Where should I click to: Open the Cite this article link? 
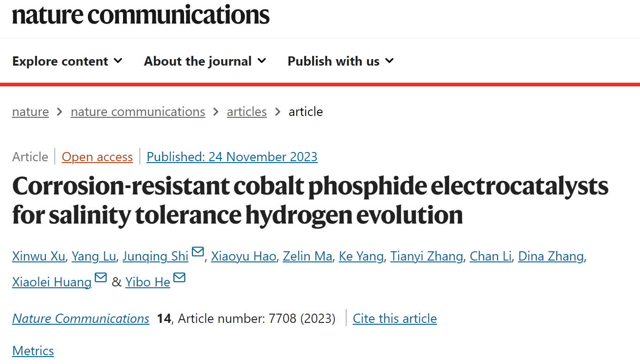(x=395, y=319)
